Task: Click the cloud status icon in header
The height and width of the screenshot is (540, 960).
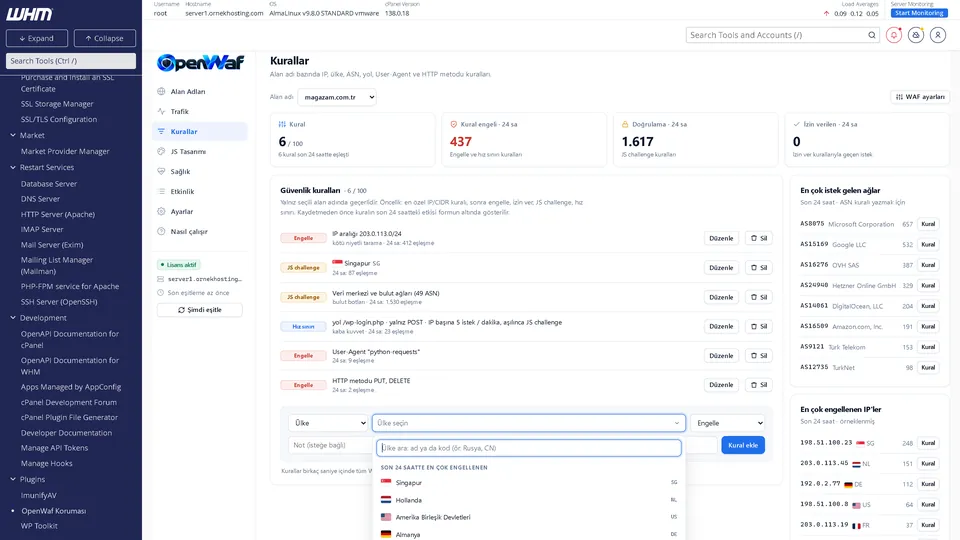Action: [916, 35]
